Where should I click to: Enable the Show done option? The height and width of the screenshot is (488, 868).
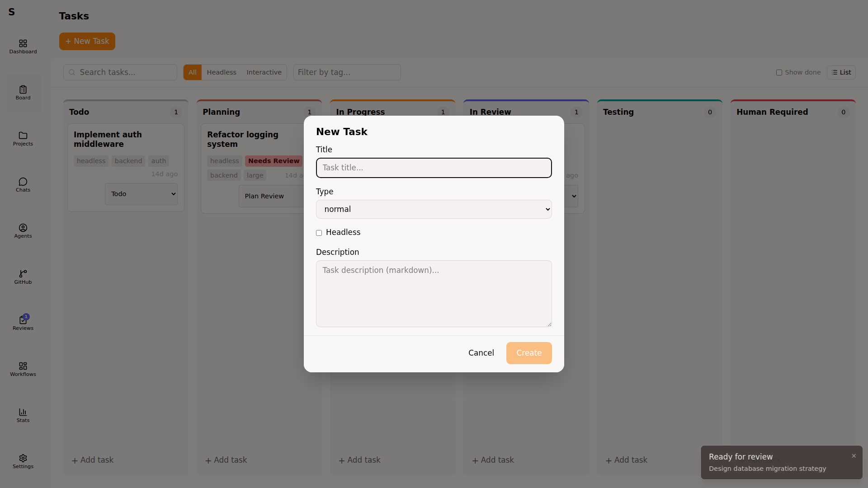point(779,72)
